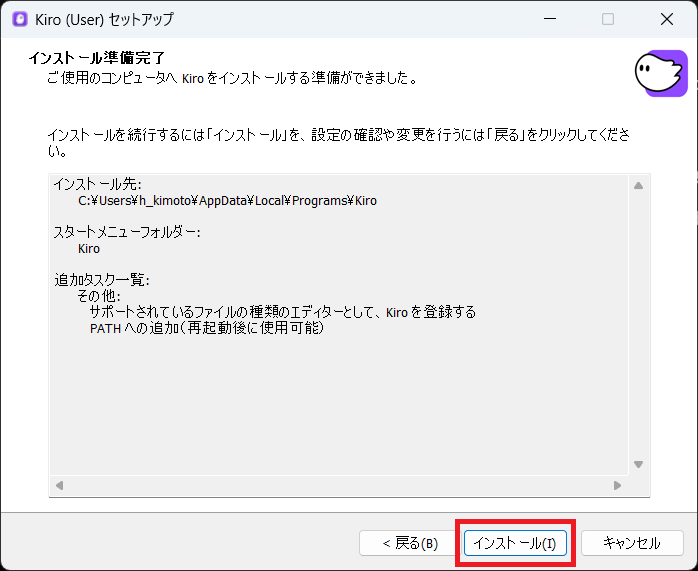Click the インストール先: label in summary
Viewport: 698px width, 571px height.
click(98, 184)
